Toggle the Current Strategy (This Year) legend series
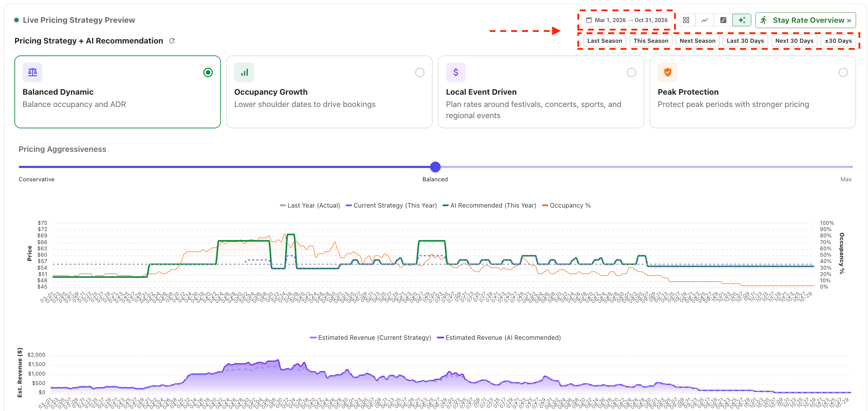The image size is (868, 411). [391, 205]
